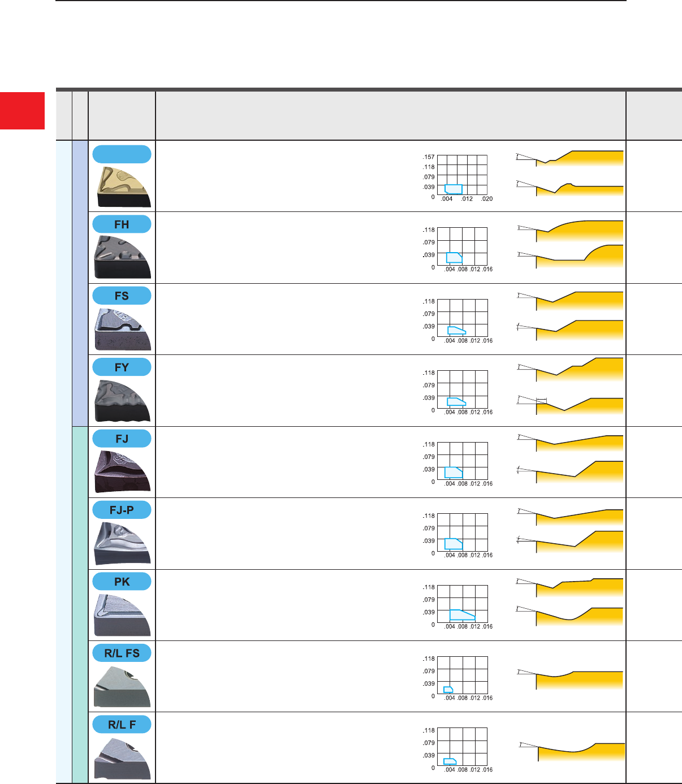Click the blank blue label in first row
Viewport: 682px width, 784px height.
pos(122,154)
